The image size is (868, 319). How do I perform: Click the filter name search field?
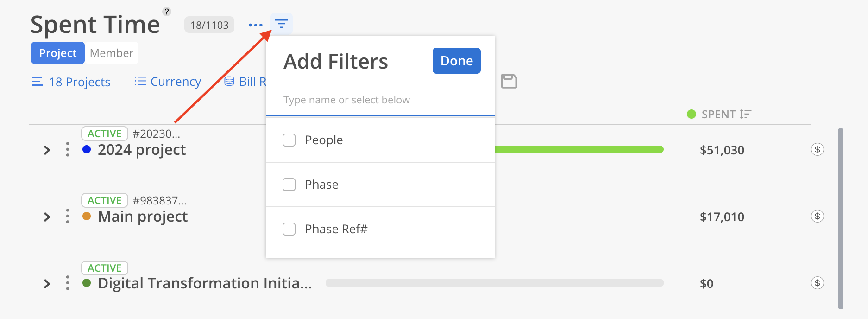[380, 100]
